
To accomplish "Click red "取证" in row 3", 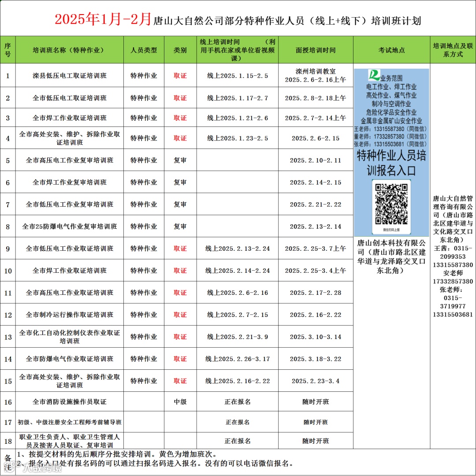I will pyautogui.click(x=180, y=118).
